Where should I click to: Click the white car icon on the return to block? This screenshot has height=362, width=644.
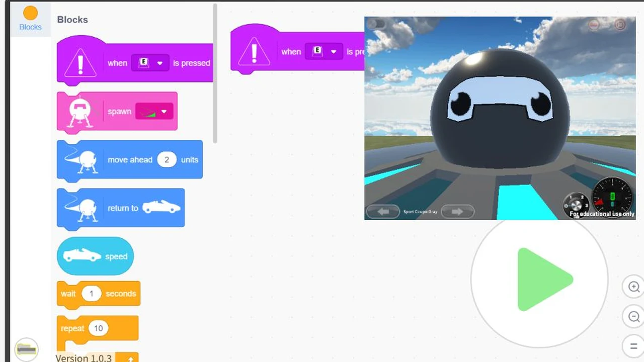(161, 208)
